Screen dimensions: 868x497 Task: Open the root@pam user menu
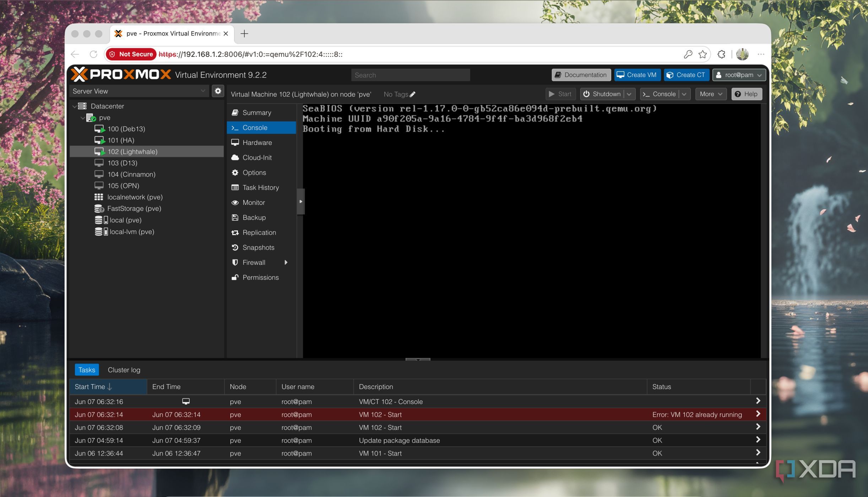[x=739, y=75]
